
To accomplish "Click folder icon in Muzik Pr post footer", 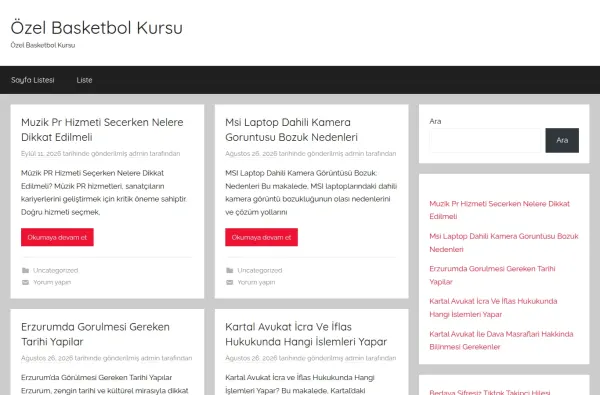I will pyautogui.click(x=25, y=270).
